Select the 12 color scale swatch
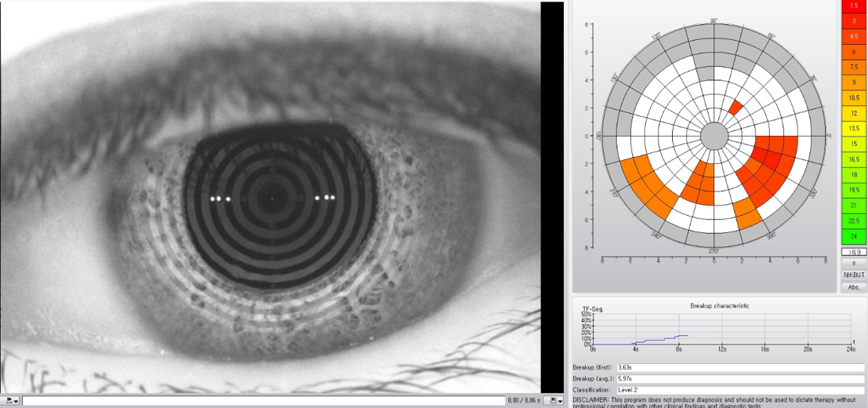The image size is (868, 408). click(854, 113)
